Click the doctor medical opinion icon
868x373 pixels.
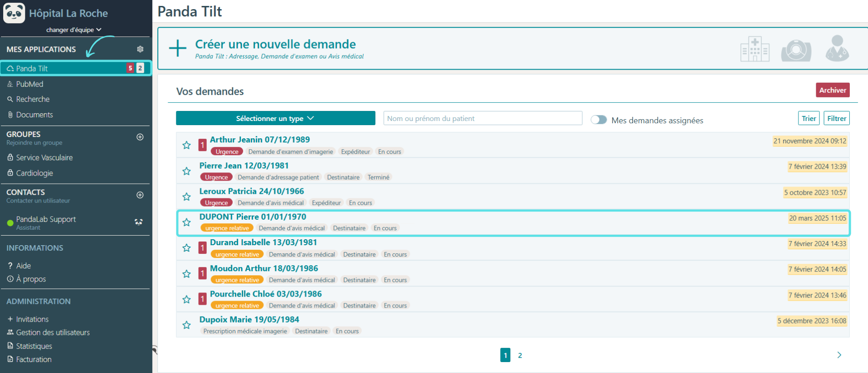click(837, 48)
